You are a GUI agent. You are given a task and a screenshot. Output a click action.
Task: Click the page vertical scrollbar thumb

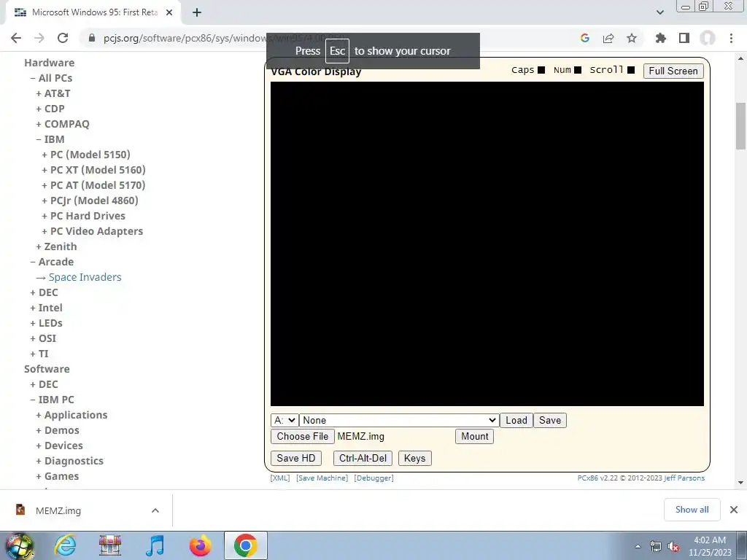point(740,126)
